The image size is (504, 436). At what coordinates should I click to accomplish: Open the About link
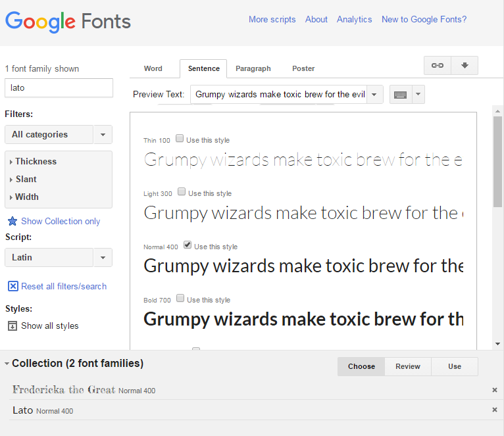(x=316, y=20)
